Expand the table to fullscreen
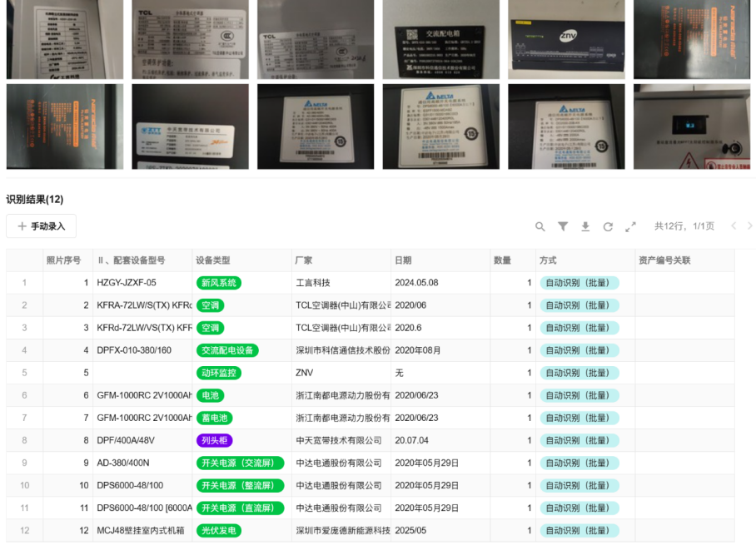This screenshot has height=545, width=756. point(630,226)
